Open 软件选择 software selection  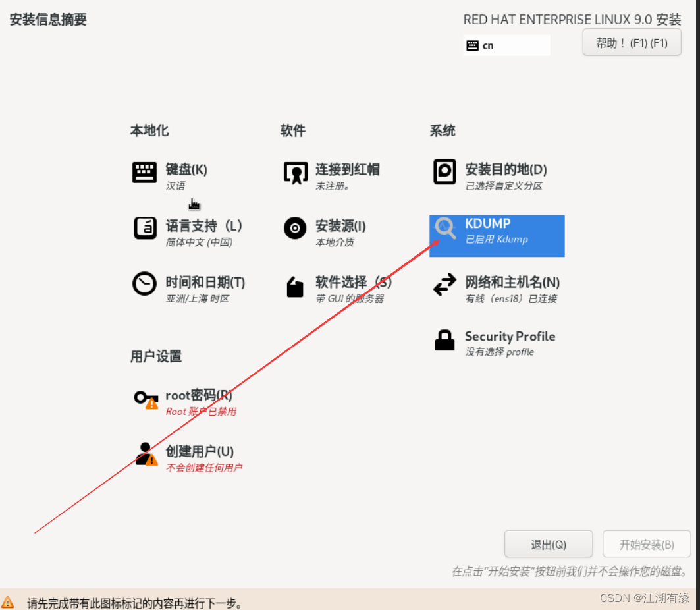(294, 287)
